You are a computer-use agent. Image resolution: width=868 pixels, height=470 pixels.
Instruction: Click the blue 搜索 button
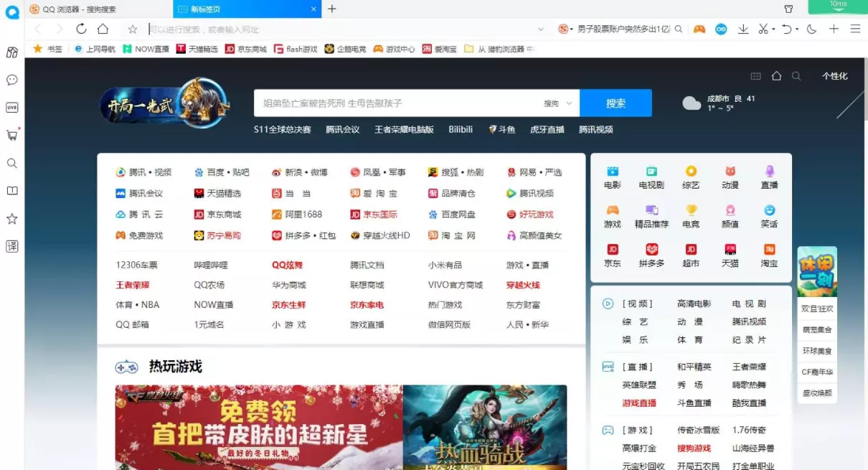(x=615, y=103)
